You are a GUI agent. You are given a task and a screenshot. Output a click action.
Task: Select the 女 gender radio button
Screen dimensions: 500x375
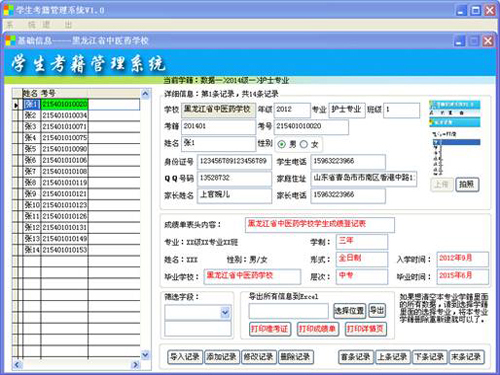coord(304,144)
